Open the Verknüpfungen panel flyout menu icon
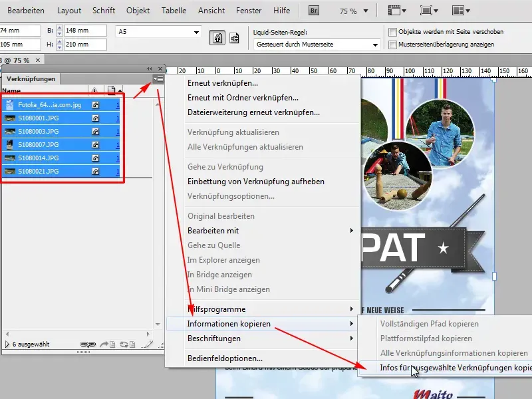The width and height of the screenshot is (532, 399). (159, 78)
